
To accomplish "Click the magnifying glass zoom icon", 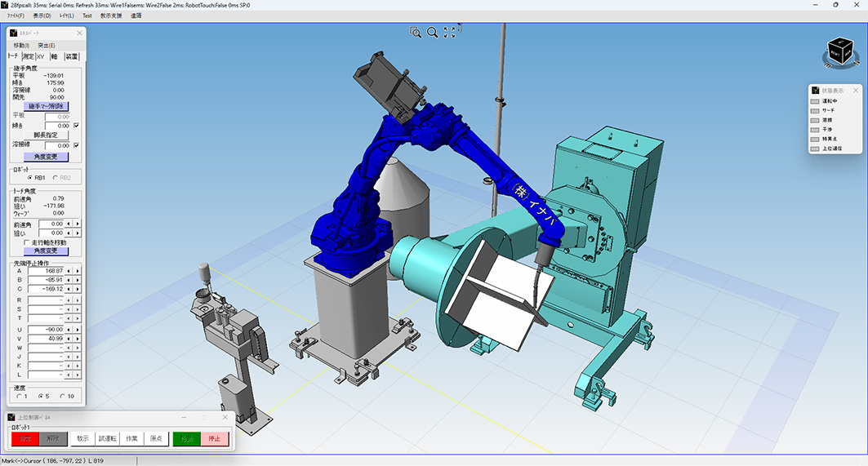I will pyautogui.click(x=433, y=33).
